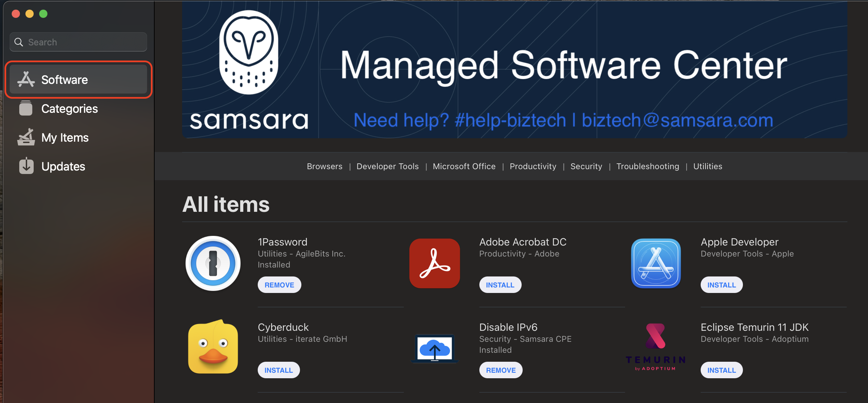Remove 1Password
868x403 pixels.
(x=279, y=285)
